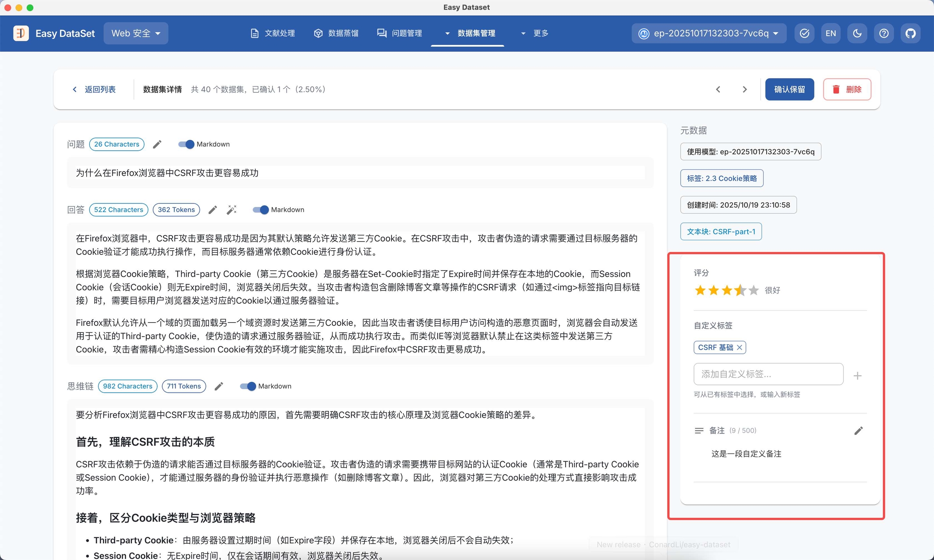This screenshot has height=560, width=934.
Task: Disable Markdown rendering for 思维链
Action: (248, 386)
